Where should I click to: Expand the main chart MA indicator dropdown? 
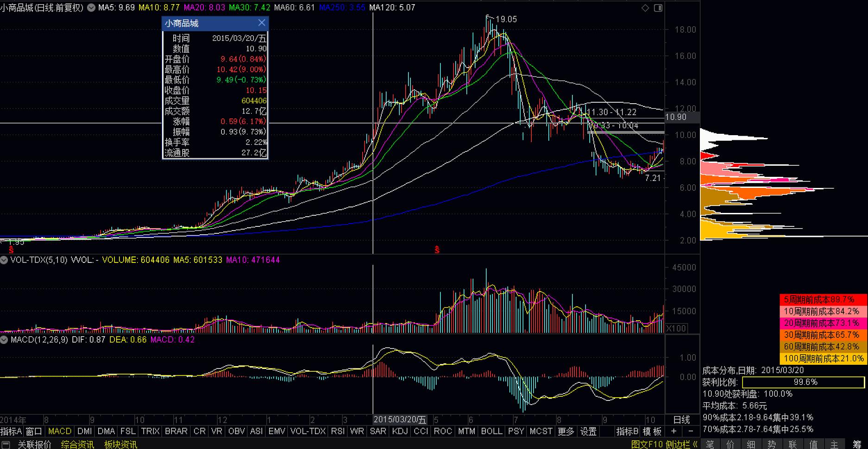point(91,8)
